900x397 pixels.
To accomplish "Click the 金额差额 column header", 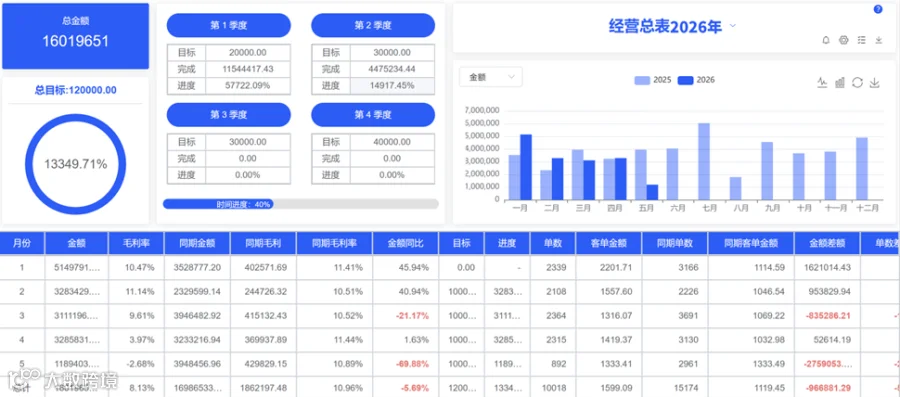I will (827, 243).
